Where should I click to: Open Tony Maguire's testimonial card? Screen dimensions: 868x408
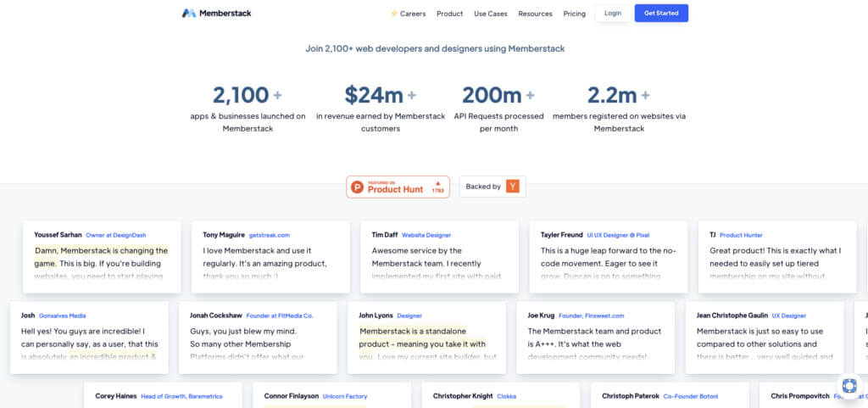(270, 257)
